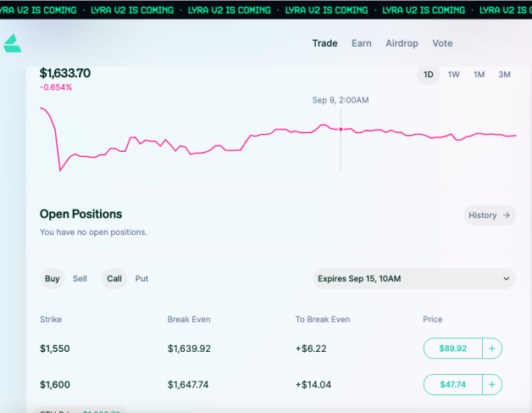Navigate to the Vote tab
This screenshot has height=413, width=532.
(442, 43)
